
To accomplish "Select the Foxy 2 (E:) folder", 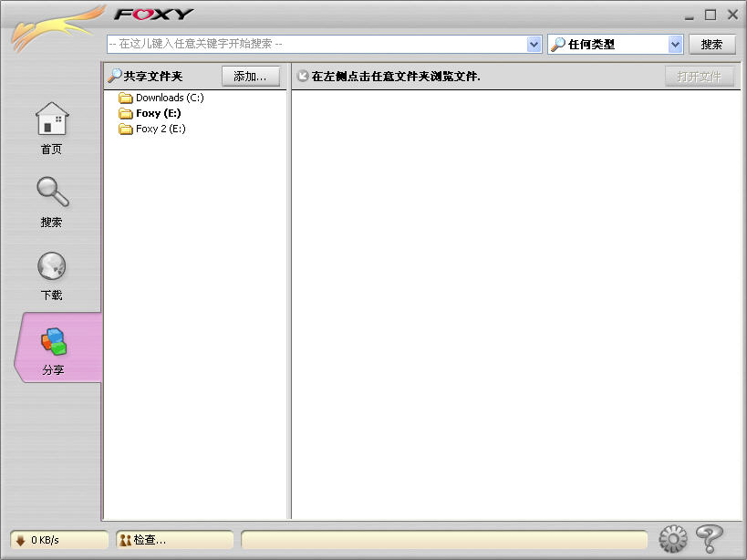I will 160,129.
